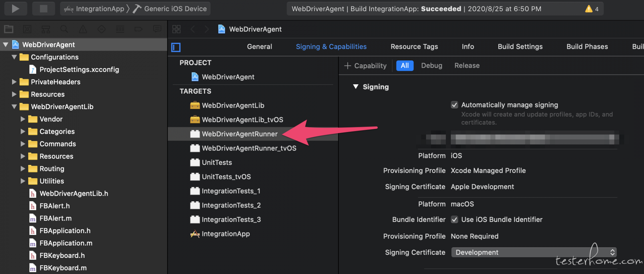Screen dimensions: 644x274
Task: Go back in editor history
Action: 193,29
